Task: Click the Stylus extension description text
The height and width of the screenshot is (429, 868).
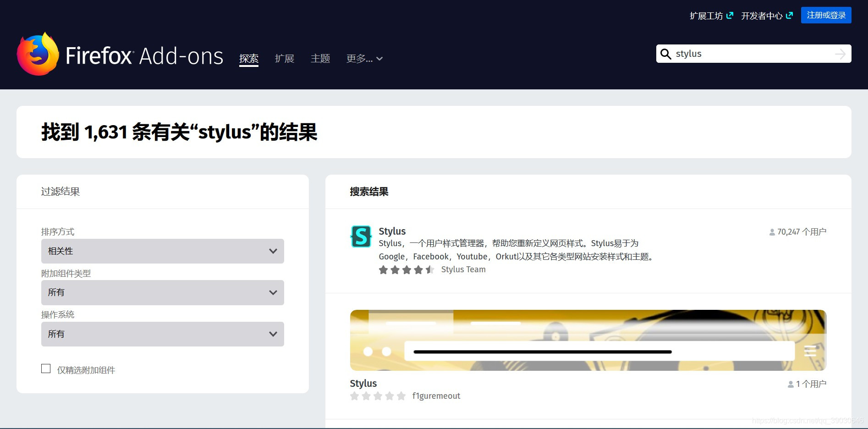Action: pyautogui.click(x=516, y=250)
